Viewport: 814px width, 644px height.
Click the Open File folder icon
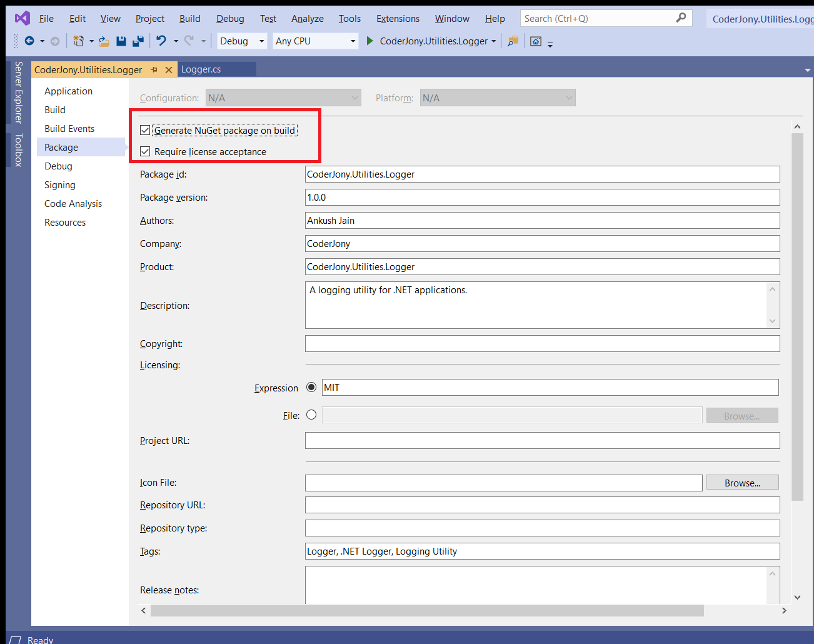coord(104,41)
